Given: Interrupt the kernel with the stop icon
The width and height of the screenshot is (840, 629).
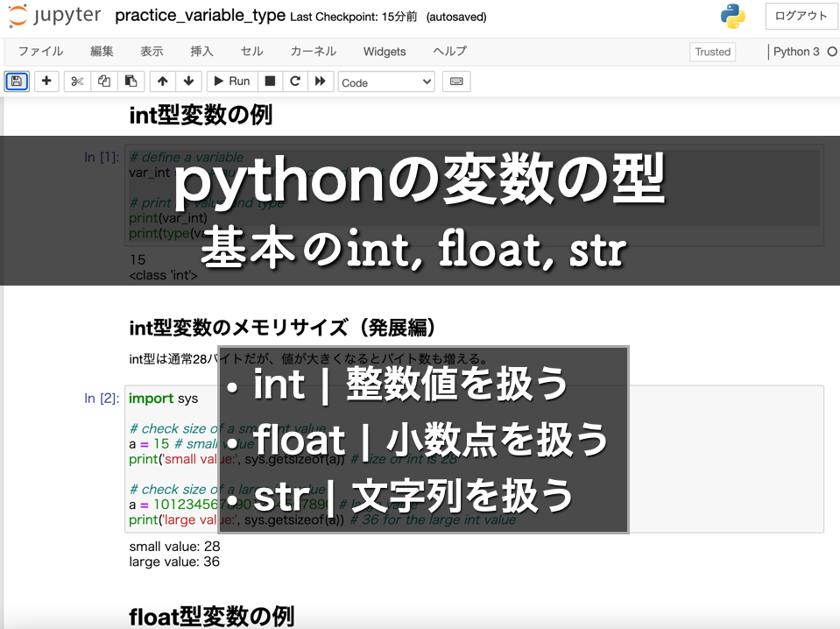Looking at the screenshot, I should (270, 81).
